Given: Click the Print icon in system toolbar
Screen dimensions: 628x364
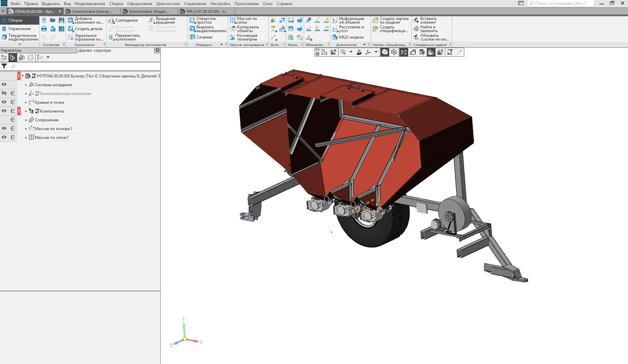Looking at the screenshot, I should tap(44, 29).
